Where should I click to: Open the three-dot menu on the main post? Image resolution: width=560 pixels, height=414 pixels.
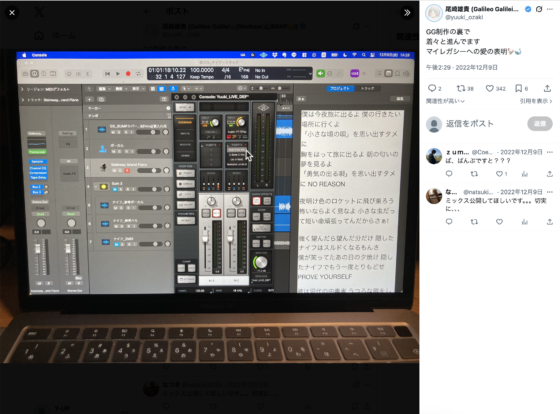pos(550,9)
